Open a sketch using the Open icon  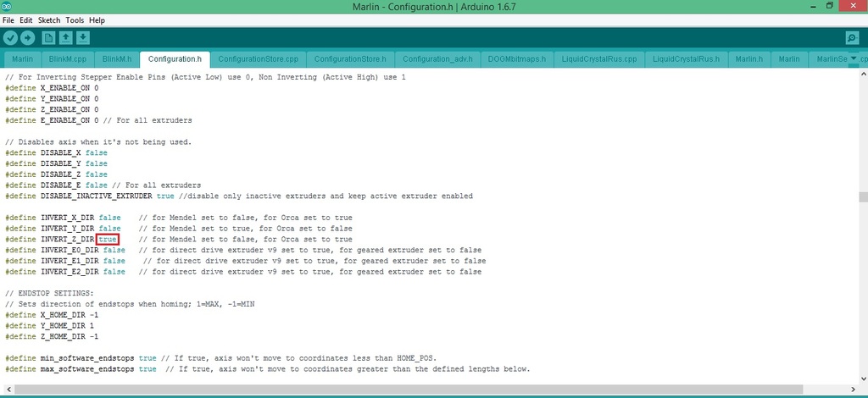click(65, 38)
